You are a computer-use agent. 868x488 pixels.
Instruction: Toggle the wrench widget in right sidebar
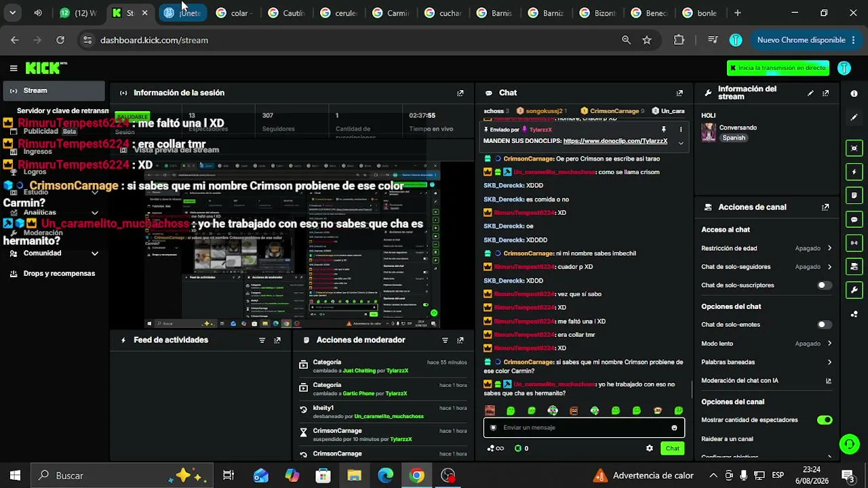coord(854,290)
